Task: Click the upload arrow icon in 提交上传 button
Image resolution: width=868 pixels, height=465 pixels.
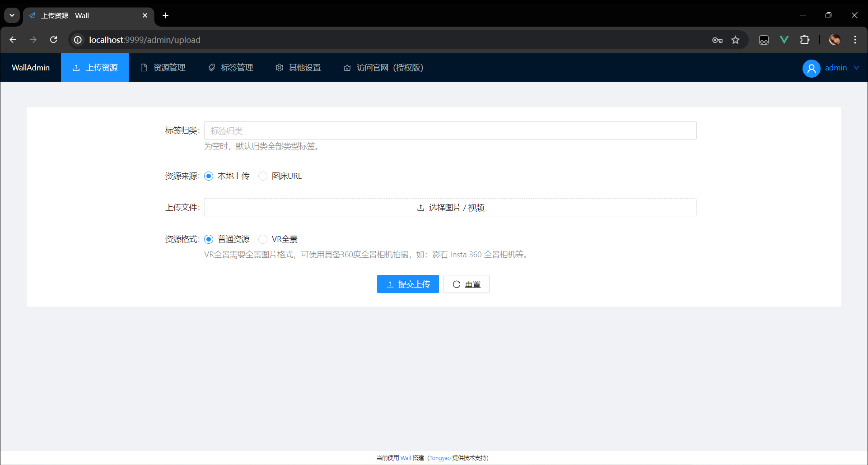Action: [x=390, y=284]
